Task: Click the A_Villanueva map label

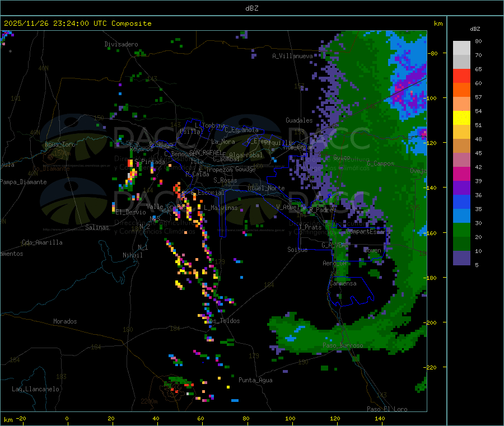Action: tap(292, 56)
